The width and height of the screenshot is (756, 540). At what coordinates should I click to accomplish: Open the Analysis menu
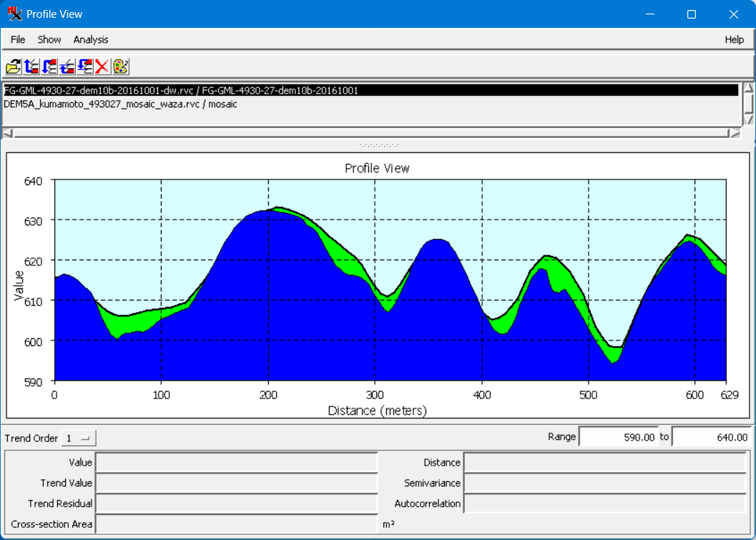tap(91, 39)
